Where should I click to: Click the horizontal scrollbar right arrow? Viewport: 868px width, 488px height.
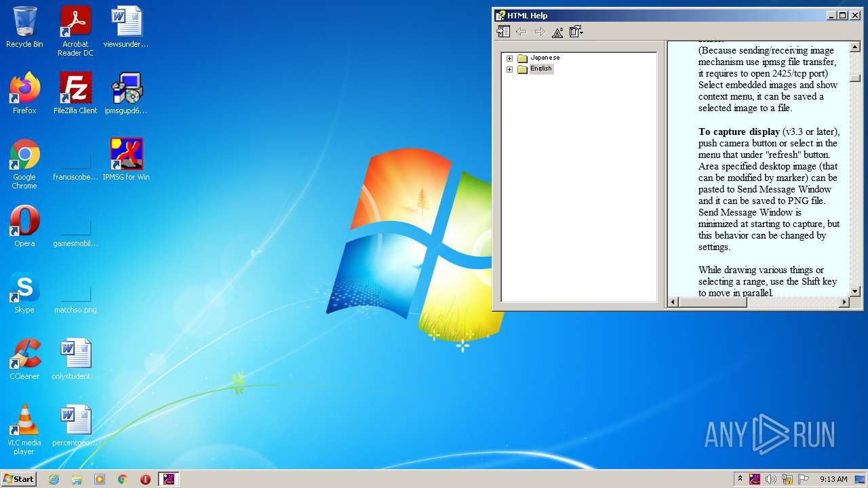coord(844,302)
